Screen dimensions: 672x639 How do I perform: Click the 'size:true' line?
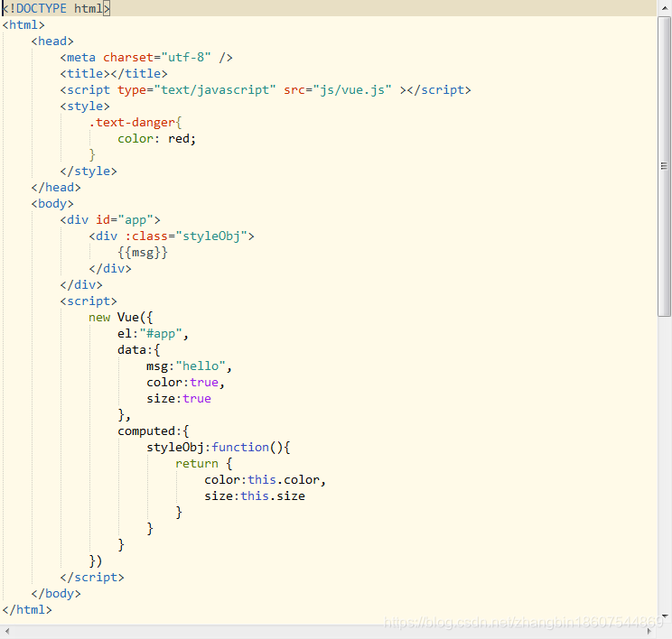179,399
